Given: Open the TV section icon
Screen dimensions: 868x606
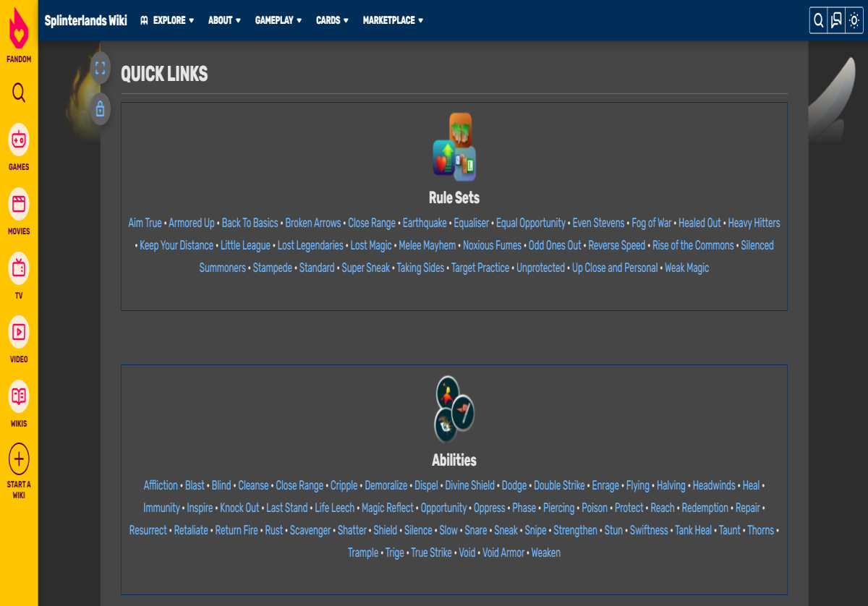Looking at the screenshot, I should [19, 268].
